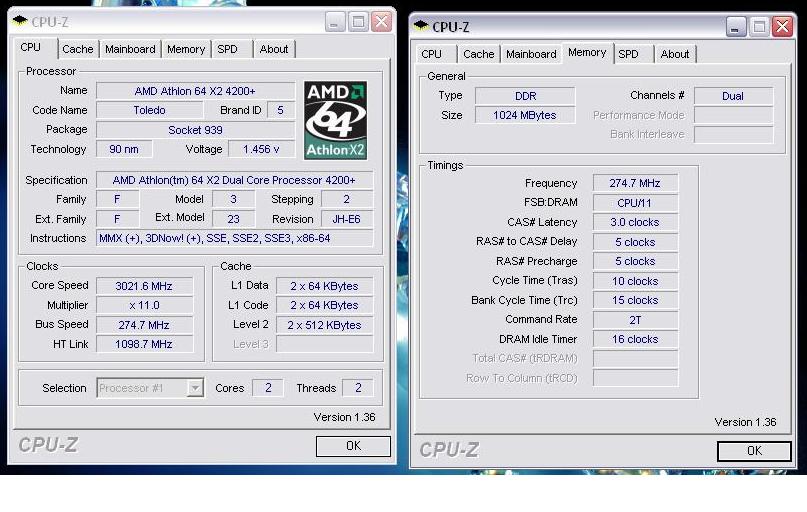Click the empty Performance Mode field
Image resolution: width=807 pixels, height=512 pixels.
pos(733,115)
